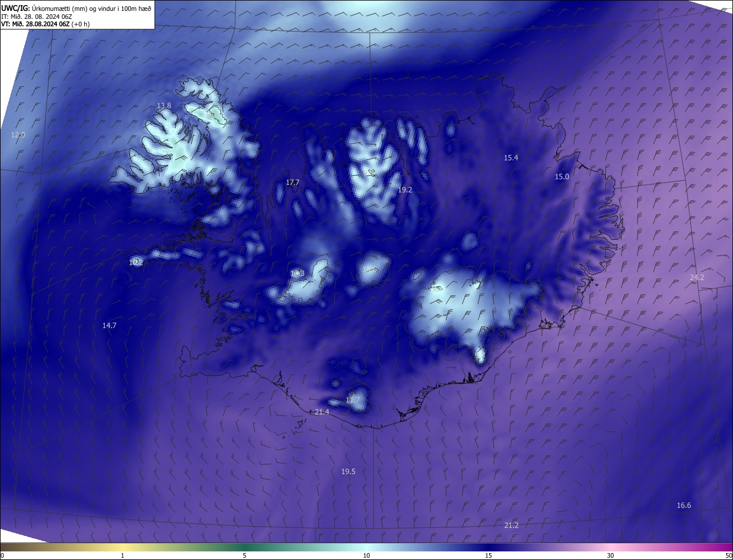Viewport: 733px width, 560px height.
Task: Click the 13.8 value over the Westfjords
Action: coord(164,105)
